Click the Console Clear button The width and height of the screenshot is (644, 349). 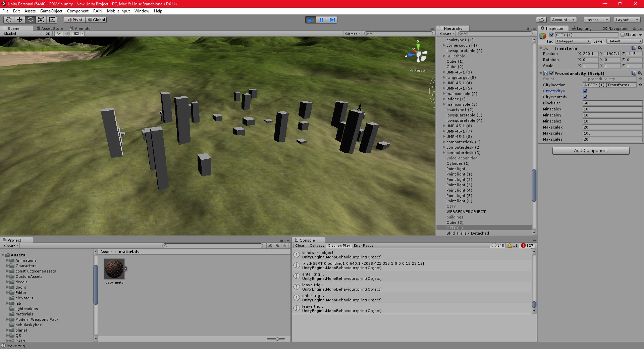(x=300, y=246)
